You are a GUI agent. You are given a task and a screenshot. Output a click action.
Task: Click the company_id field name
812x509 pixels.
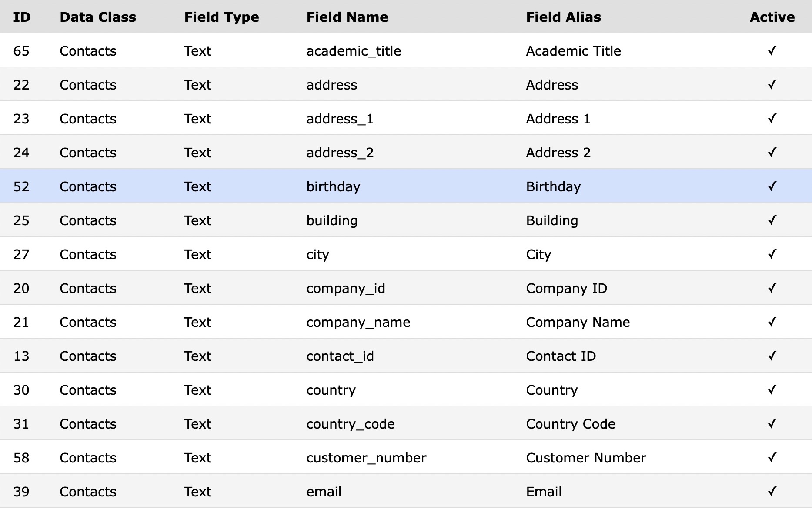click(x=346, y=288)
